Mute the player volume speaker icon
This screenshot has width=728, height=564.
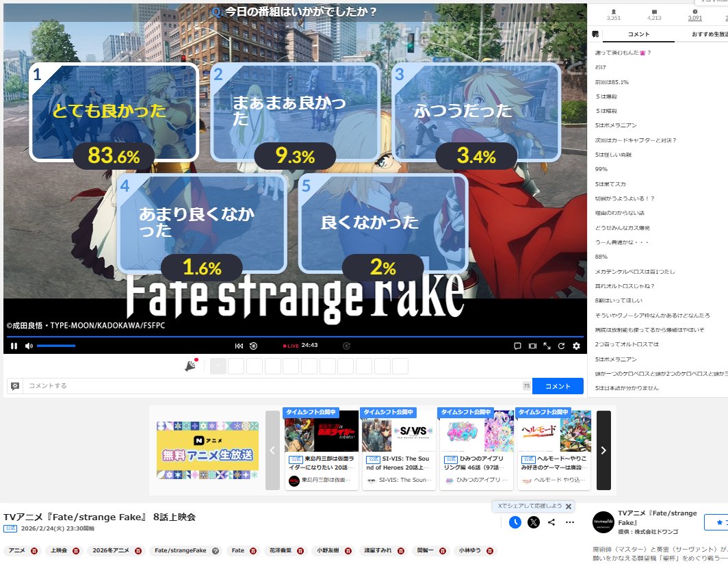click(x=29, y=346)
